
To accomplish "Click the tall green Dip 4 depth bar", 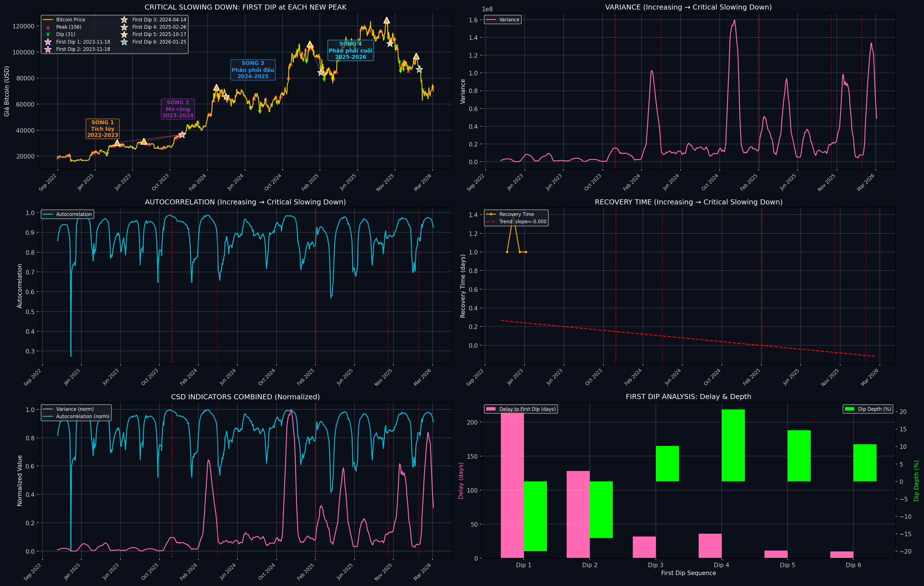I will 733,445.
